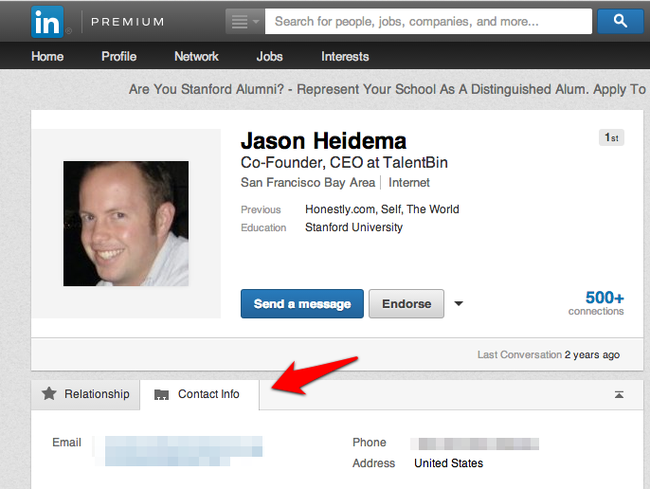Open the Jobs menu item
This screenshot has height=489, width=650.
269,57
